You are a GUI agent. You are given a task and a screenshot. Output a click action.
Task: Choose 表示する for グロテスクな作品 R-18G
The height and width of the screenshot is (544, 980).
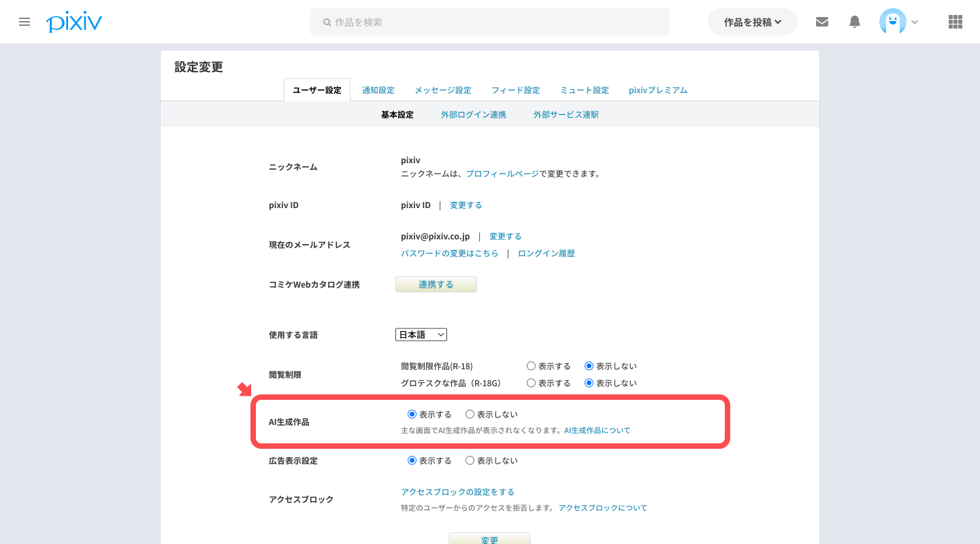532,383
